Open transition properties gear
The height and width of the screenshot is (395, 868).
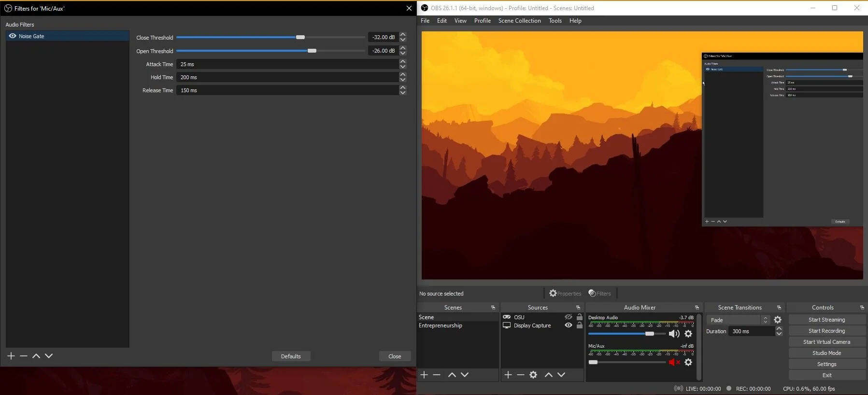coord(778,320)
